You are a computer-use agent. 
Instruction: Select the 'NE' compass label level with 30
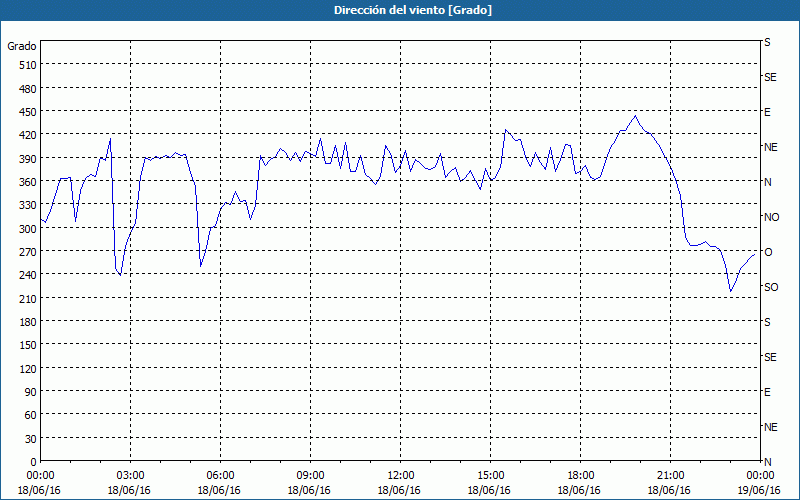(770, 427)
